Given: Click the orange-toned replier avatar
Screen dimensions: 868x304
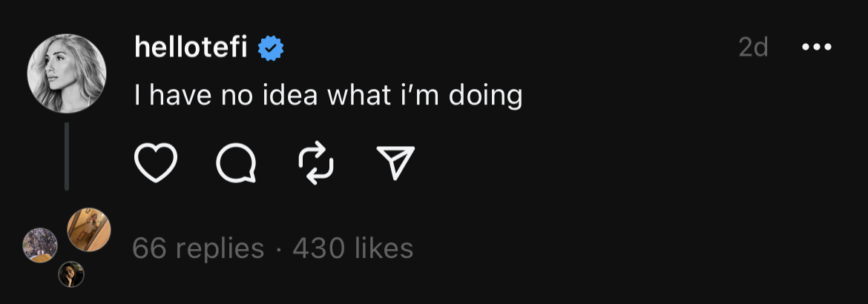Looking at the screenshot, I should tap(89, 229).
